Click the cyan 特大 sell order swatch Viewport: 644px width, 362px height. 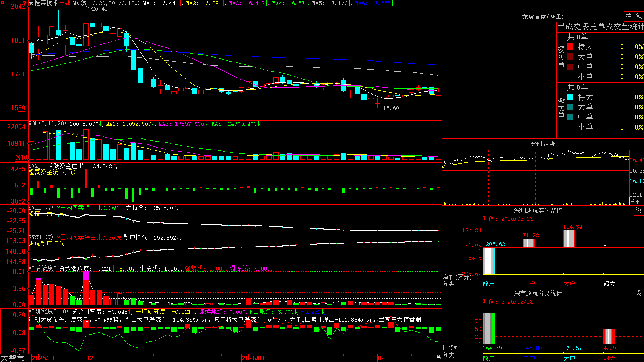570,97
